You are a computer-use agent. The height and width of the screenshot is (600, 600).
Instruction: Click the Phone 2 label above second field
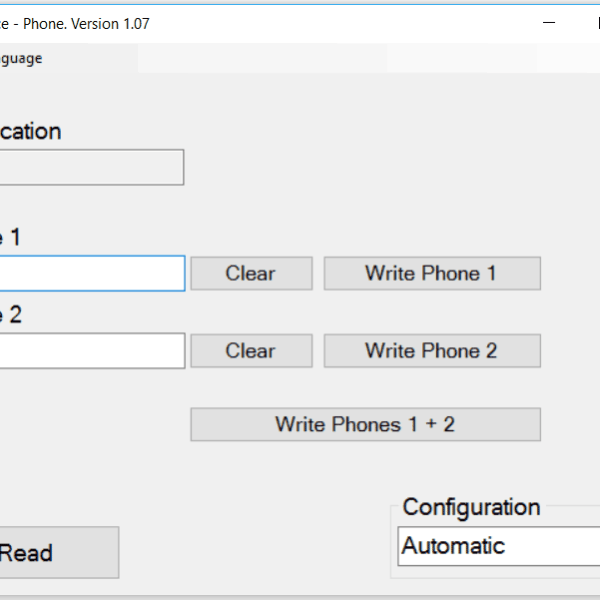[x=10, y=315]
